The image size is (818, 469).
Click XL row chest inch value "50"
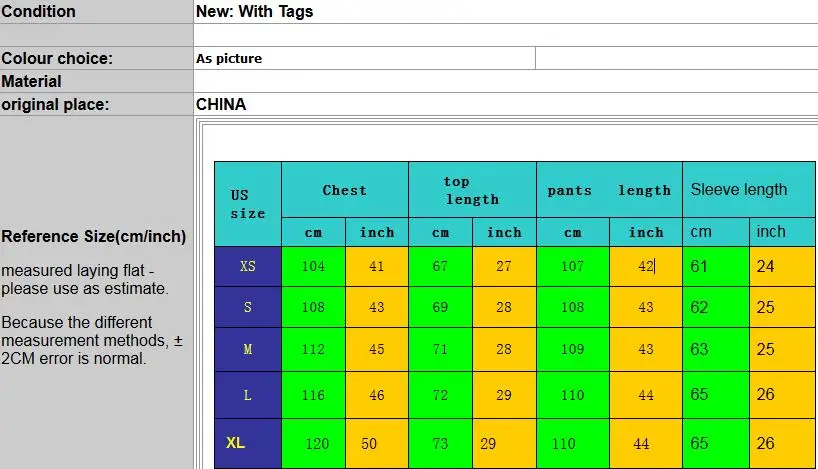click(377, 443)
